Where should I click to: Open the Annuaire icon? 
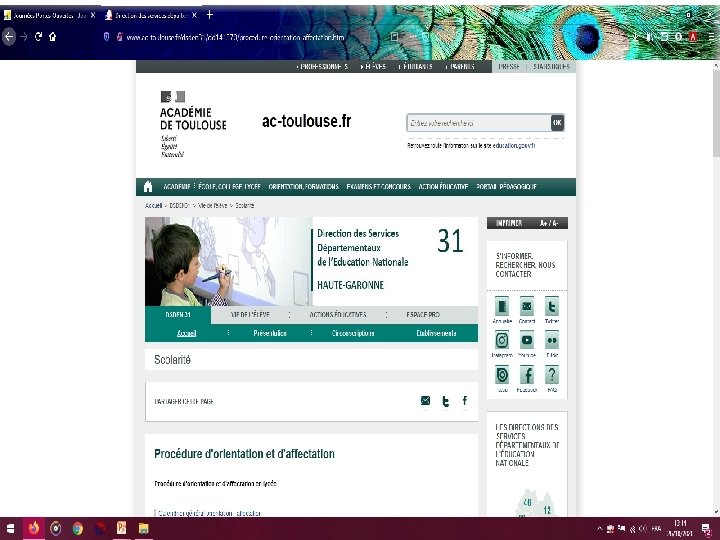(502, 307)
